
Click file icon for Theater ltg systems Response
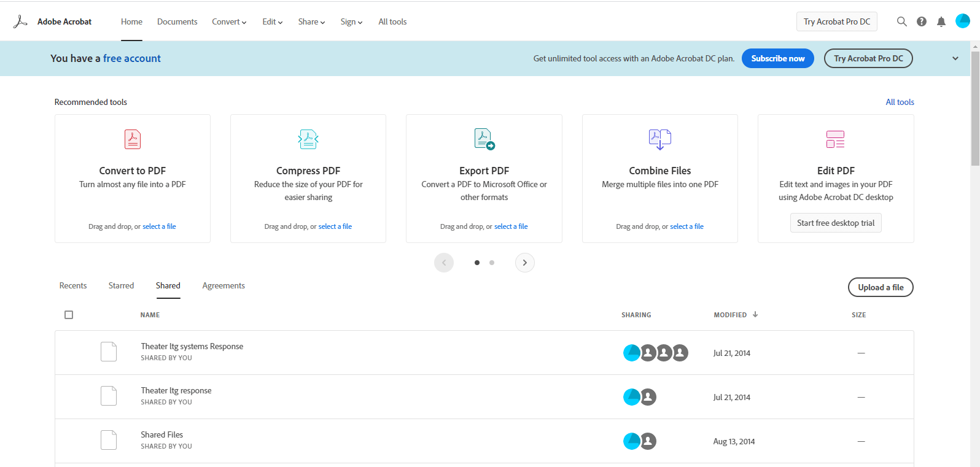[x=109, y=352]
